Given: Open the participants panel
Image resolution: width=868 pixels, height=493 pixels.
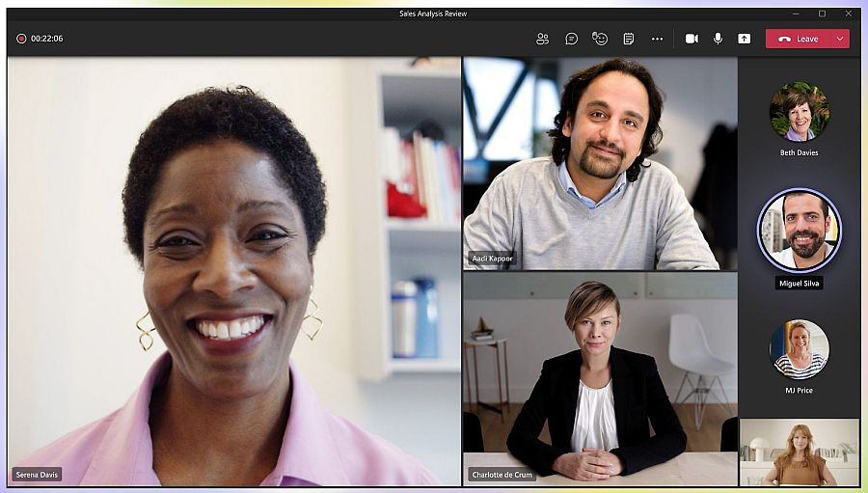Looking at the screenshot, I should (x=542, y=39).
